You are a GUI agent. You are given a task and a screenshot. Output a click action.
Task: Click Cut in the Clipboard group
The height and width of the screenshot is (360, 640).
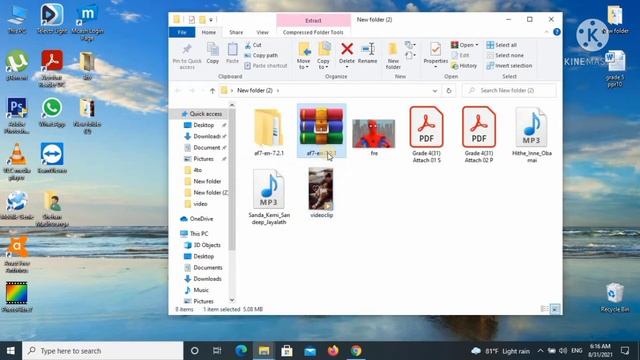253,45
